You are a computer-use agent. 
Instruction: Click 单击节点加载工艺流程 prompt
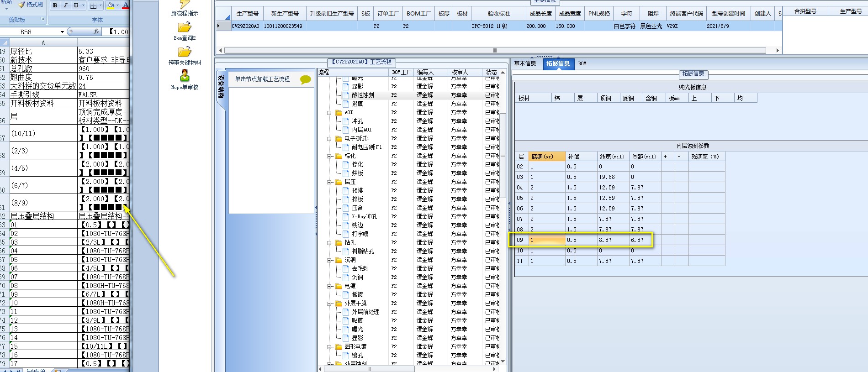(x=262, y=79)
